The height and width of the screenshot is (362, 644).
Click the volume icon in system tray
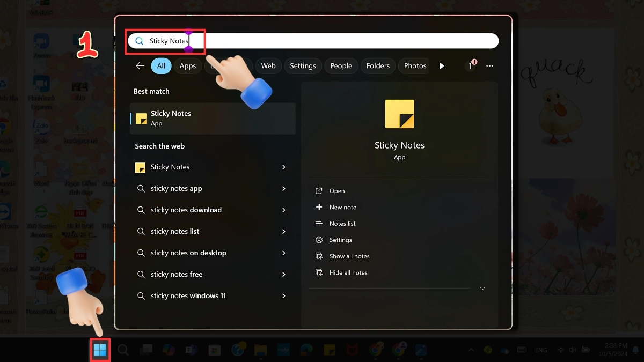click(x=573, y=350)
